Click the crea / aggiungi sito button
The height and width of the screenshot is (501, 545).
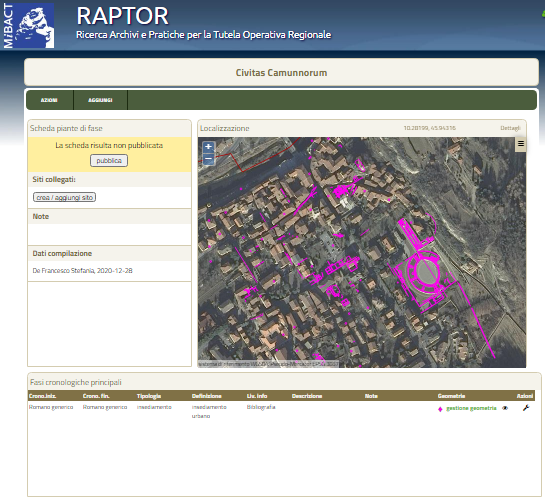pos(64,197)
